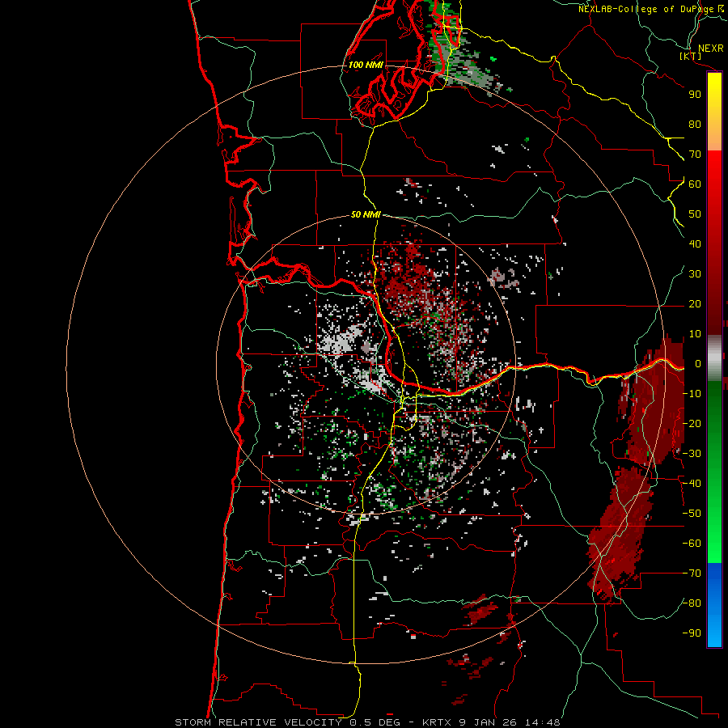The image size is (728, 728).
Task: Click the -90 knot label on scale
Action: tap(692, 633)
